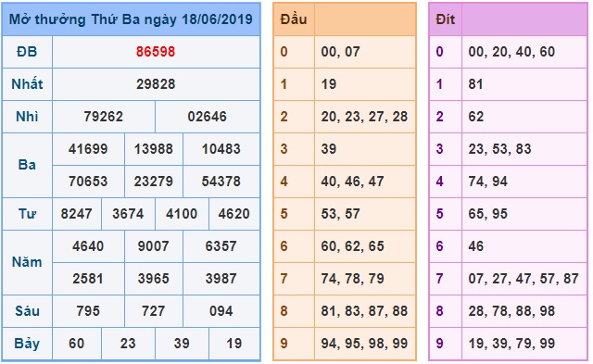The width and height of the screenshot is (593, 364).
Task: Select 60 in the Bảy prize row
Action: (x=76, y=344)
